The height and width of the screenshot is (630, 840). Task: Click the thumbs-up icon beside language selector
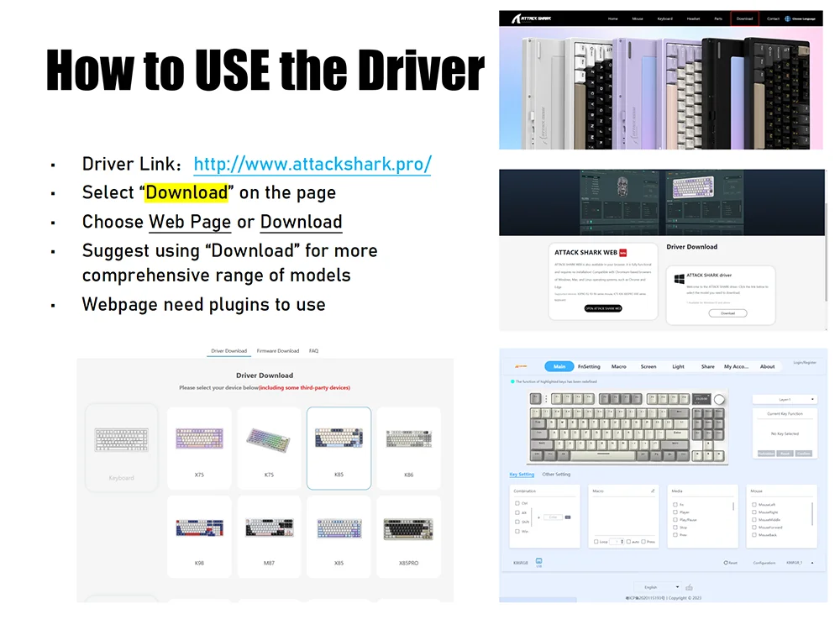point(689,587)
